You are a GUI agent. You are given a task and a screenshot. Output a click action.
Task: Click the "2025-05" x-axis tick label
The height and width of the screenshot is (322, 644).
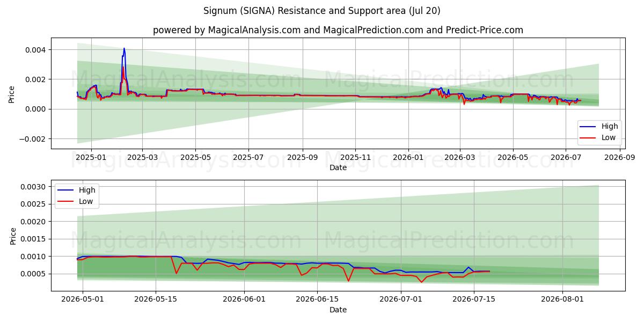tap(195, 158)
